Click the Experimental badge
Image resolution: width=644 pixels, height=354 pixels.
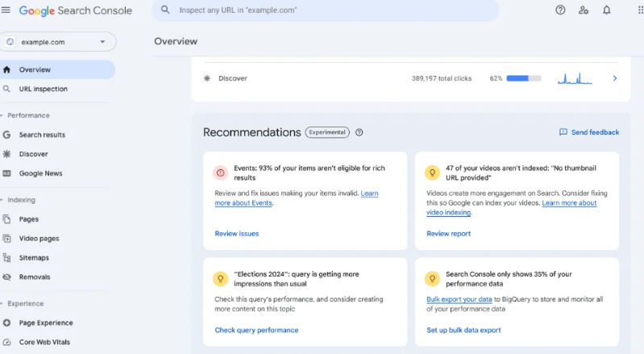[x=327, y=132]
